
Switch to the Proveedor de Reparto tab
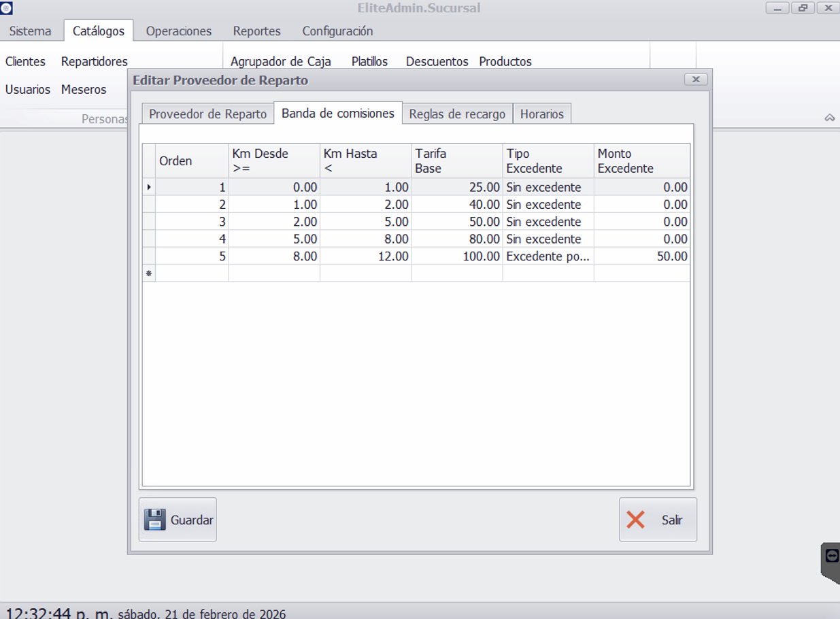tap(207, 114)
